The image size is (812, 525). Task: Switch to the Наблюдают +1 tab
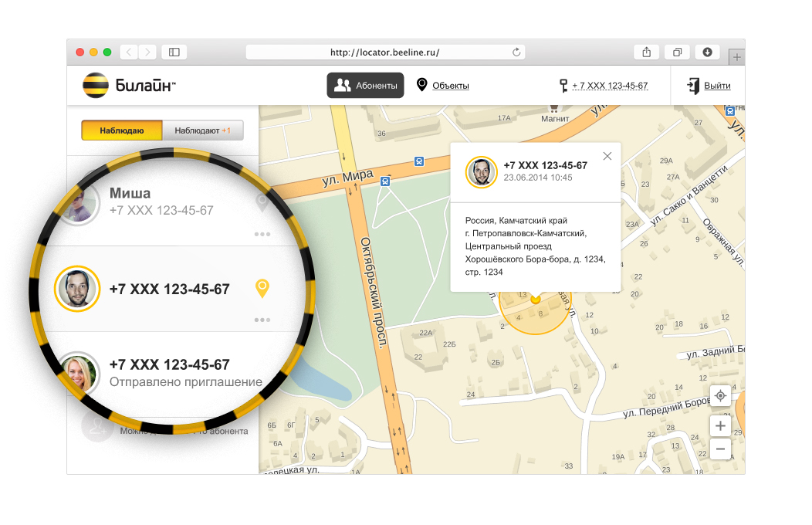pos(202,130)
